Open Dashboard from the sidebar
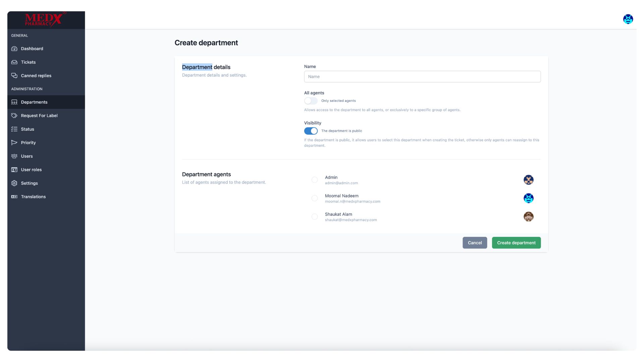 click(46, 49)
